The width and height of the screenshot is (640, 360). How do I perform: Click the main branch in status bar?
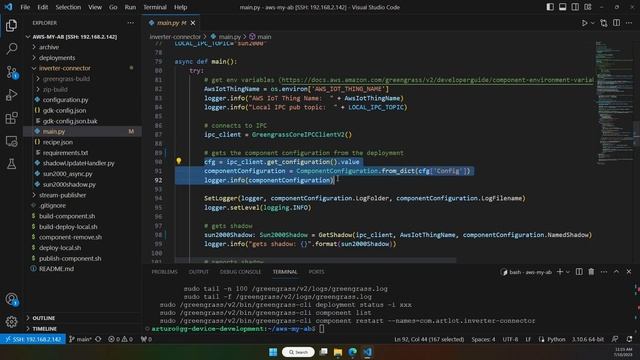(x=81, y=339)
